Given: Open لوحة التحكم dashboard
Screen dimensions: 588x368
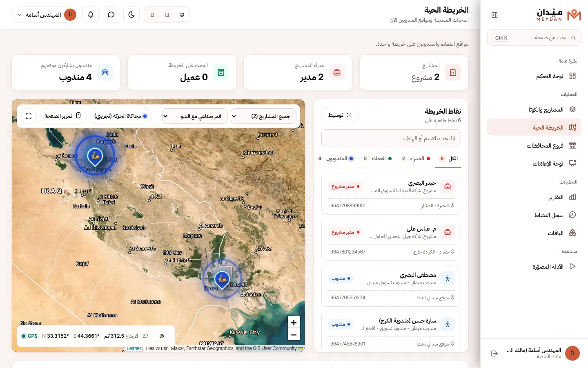Looking at the screenshot, I should click(534, 76).
